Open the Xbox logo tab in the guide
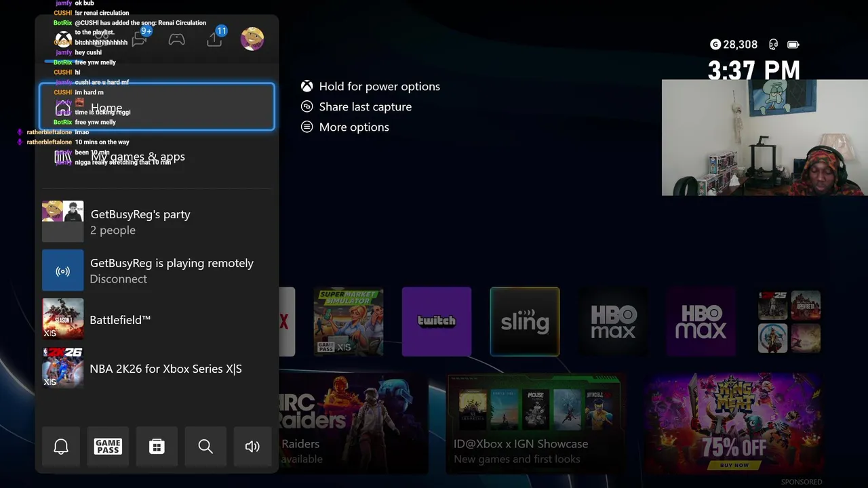The height and width of the screenshot is (488, 868). [x=63, y=39]
